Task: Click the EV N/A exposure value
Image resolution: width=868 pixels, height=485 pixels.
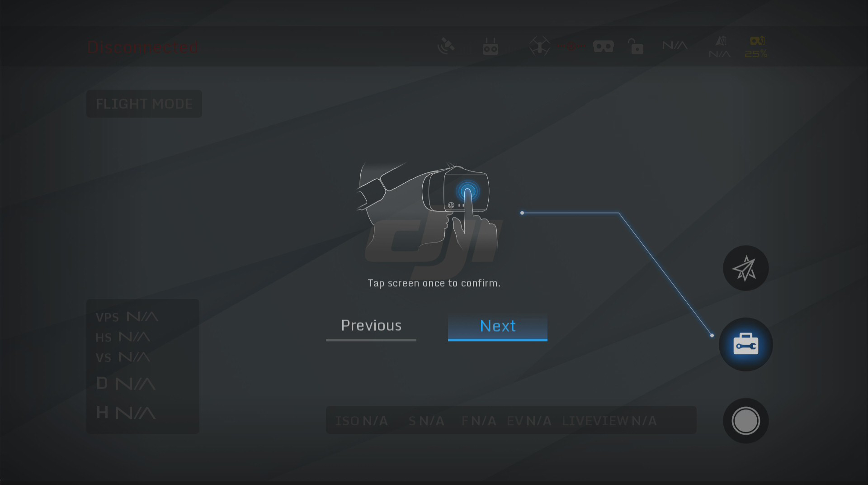Action: 529,421
